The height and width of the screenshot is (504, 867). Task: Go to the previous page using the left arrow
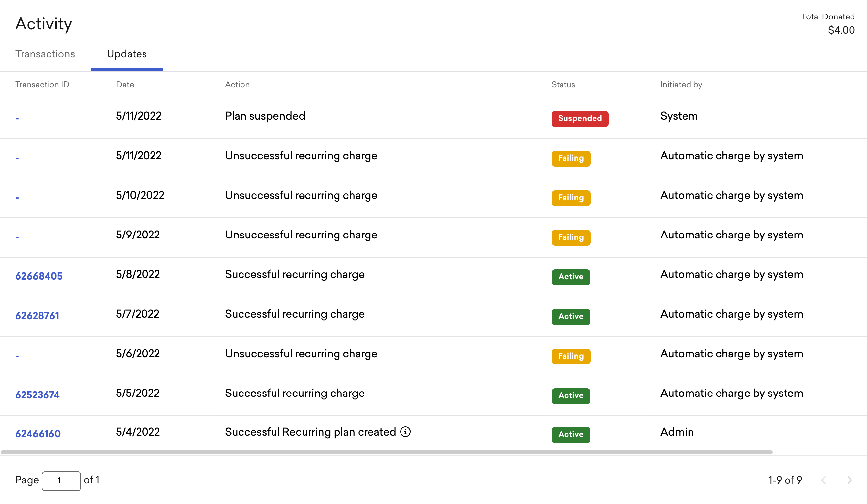pos(824,480)
